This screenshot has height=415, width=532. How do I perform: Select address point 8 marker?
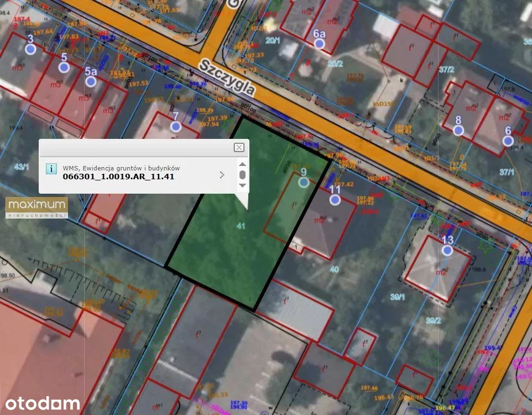[458, 130]
